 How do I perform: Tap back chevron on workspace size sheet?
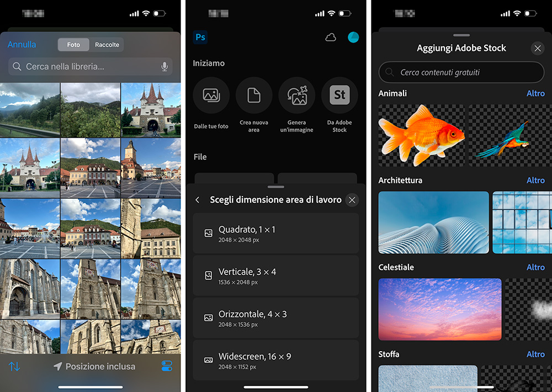(198, 200)
